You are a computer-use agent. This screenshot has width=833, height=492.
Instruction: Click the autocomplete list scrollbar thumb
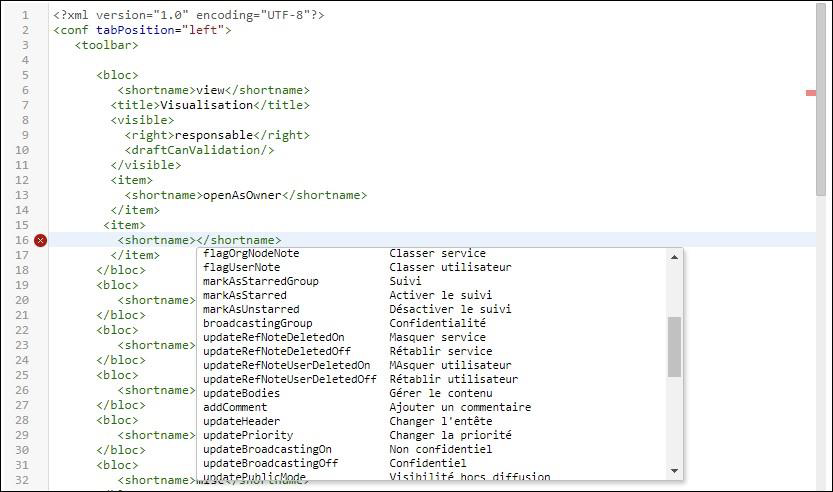point(674,347)
